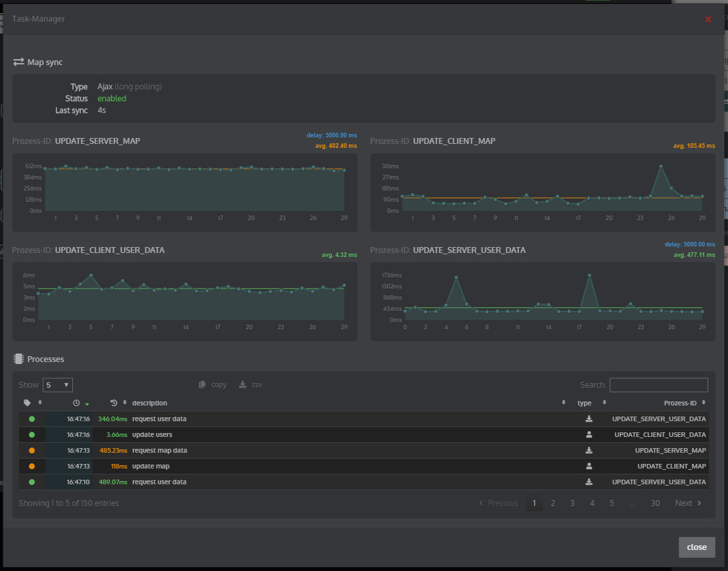Jump to page 30 of processes

655,503
